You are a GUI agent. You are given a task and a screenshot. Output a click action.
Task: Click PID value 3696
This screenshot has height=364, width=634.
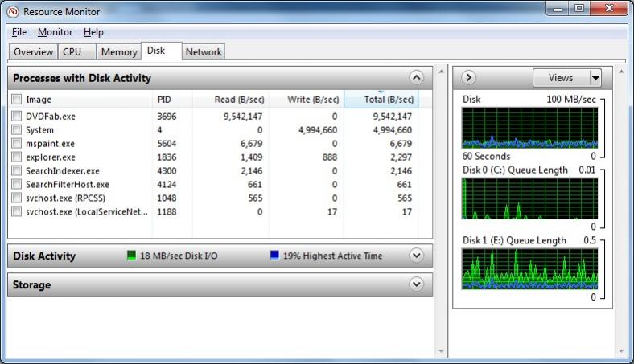click(167, 117)
